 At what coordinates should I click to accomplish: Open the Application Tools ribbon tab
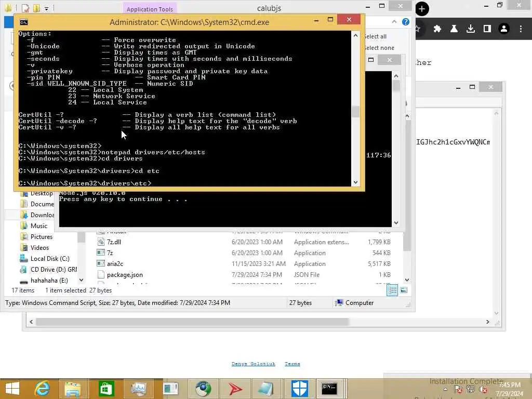[x=150, y=9]
